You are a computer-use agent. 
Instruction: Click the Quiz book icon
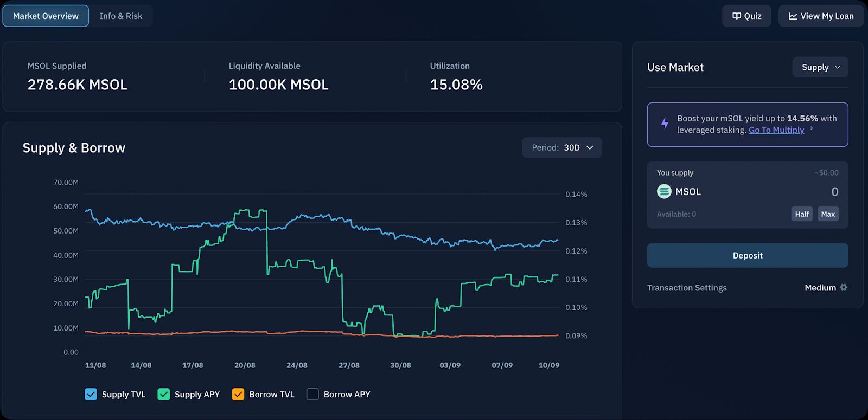(736, 16)
